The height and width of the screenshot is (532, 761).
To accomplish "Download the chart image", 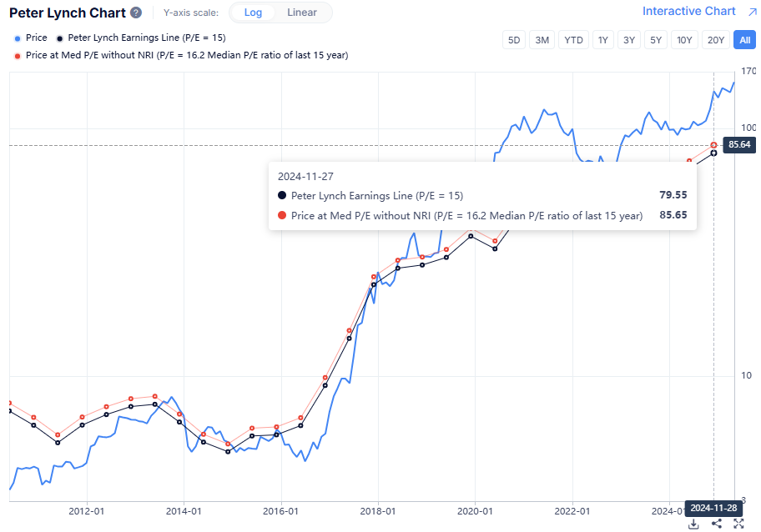I will tap(693, 524).
